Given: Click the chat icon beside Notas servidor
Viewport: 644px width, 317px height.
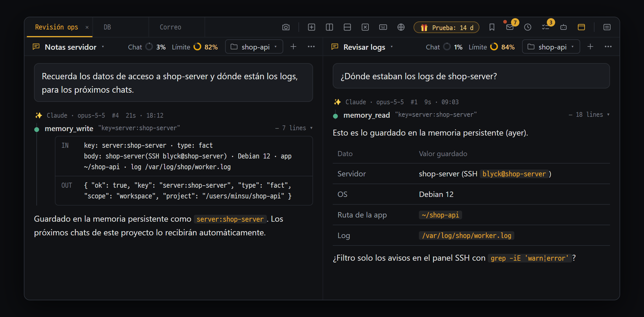Looking at the screenshot, I should [36, 47].
